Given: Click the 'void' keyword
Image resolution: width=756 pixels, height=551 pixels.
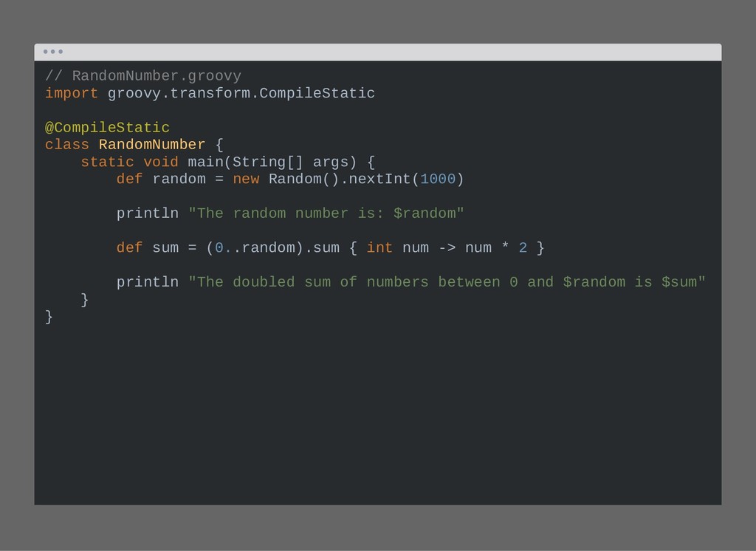Looking at the screenshot, I should point(160,162).
